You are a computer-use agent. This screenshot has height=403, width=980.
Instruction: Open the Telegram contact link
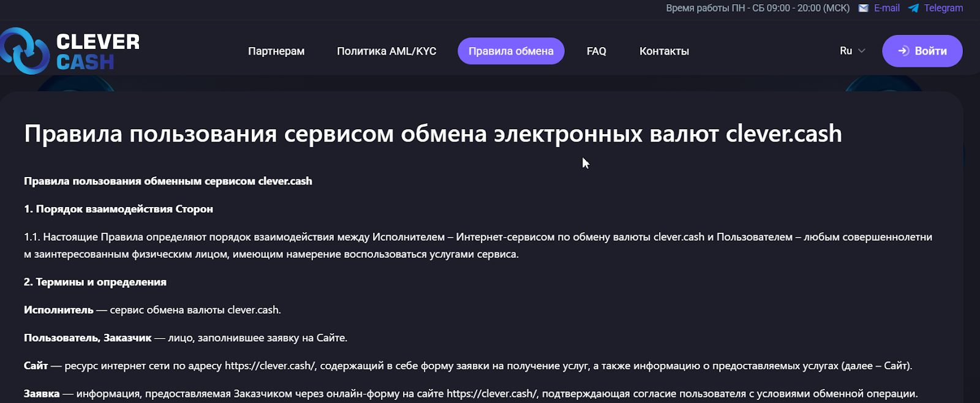click(x=943, y=8)
